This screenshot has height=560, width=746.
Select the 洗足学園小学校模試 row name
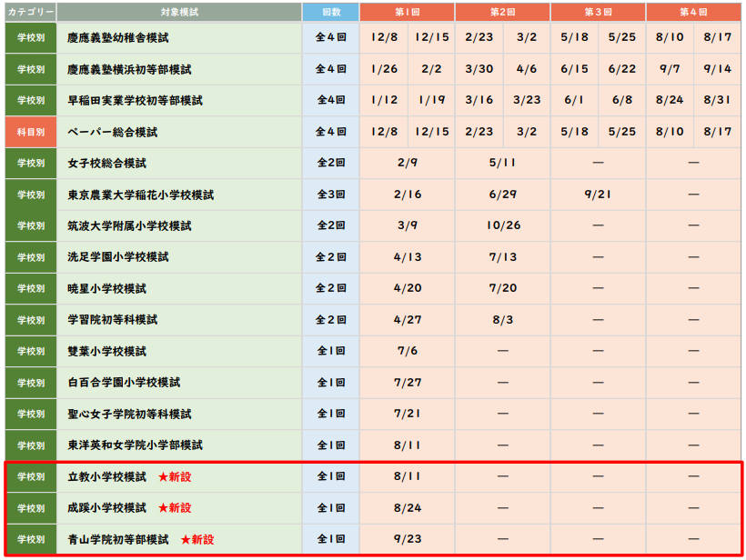118,257
